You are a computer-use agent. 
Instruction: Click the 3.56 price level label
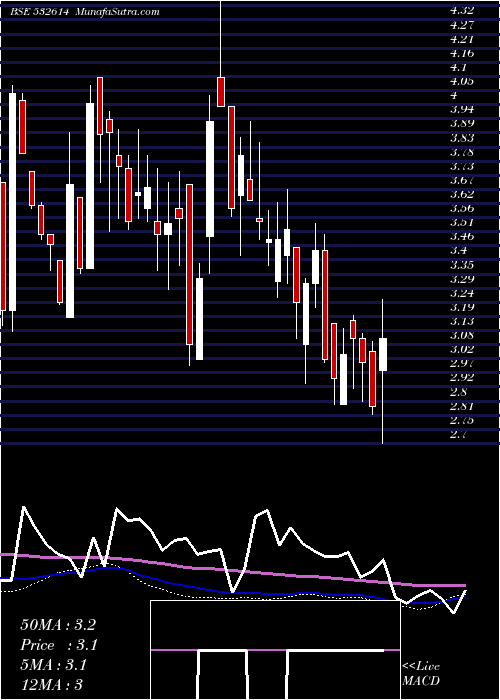[x=462, y=208]
